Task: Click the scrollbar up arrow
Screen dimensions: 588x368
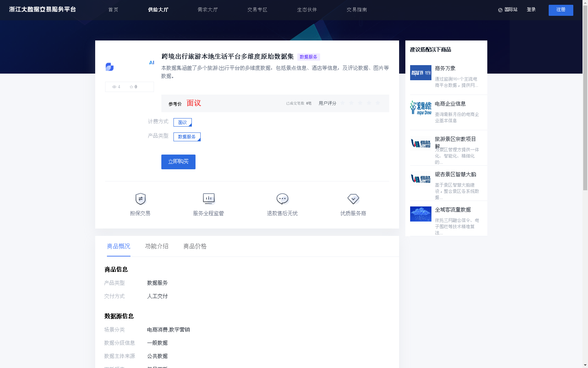Action: (x=585, y=2)
